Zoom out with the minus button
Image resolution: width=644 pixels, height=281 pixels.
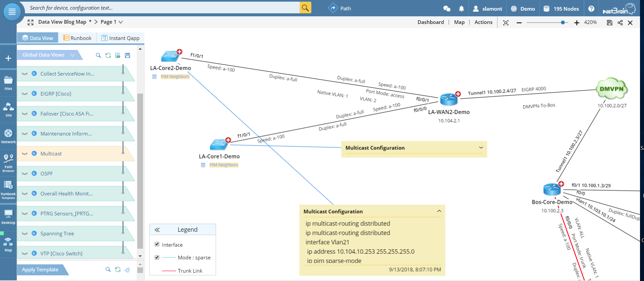tap(519, 23)
